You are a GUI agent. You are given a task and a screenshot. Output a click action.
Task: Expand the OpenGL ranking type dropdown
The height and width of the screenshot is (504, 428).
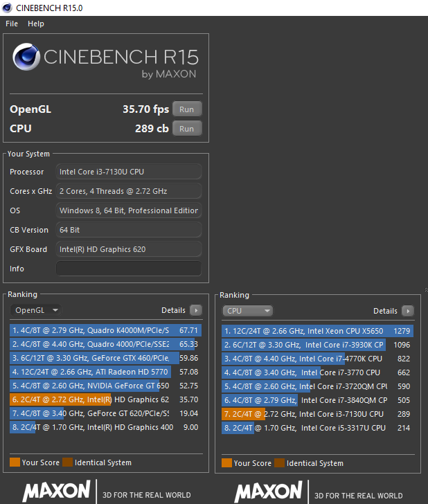(x=36, y=311)
